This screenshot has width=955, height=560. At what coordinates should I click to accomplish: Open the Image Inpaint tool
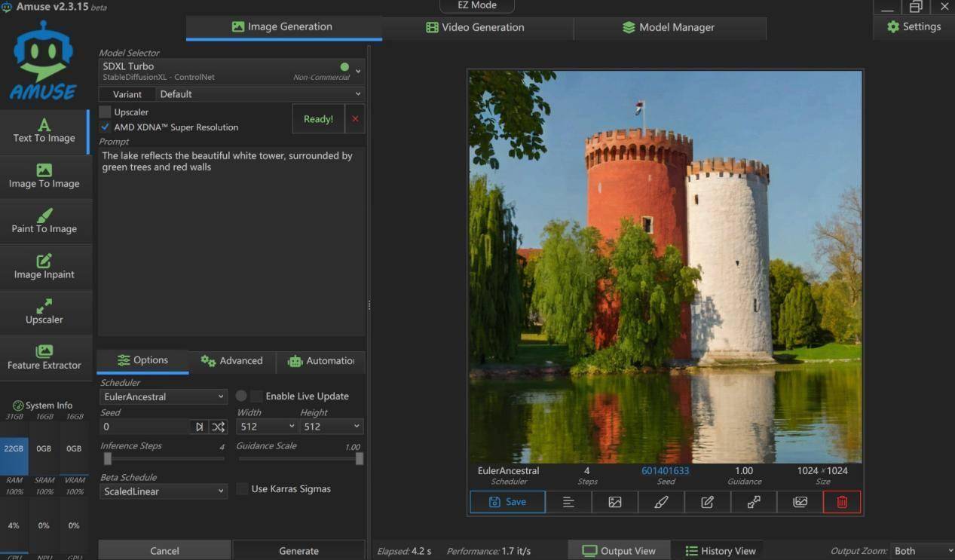44,267
